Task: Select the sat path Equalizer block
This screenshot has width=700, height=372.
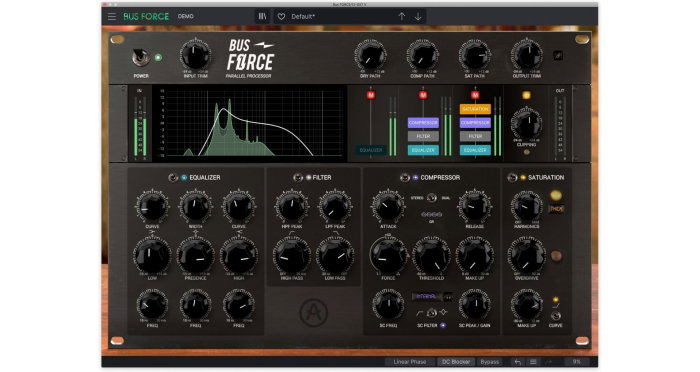Action: point(475,150)
